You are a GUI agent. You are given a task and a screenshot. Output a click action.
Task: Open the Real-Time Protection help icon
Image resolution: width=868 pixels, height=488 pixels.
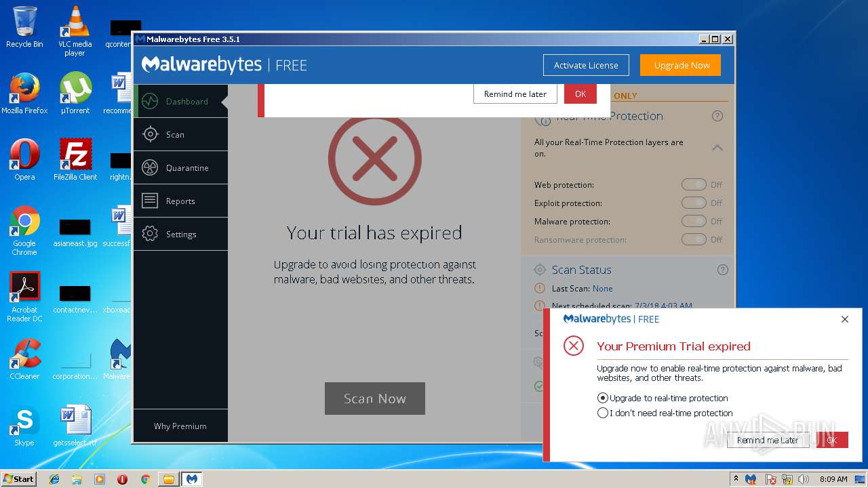point(717,116)
